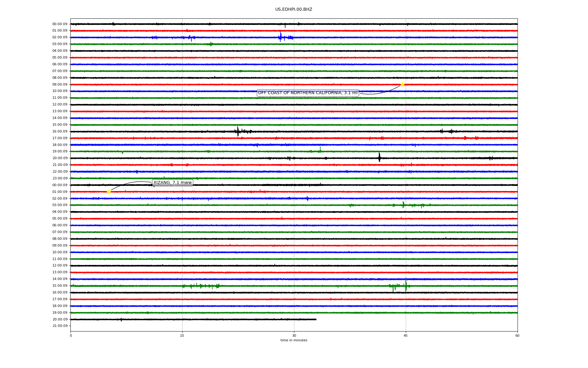The width and height of the screenshot is (588, 368).
Task: Click the 30 tick on the x-axis
Action: click(294, 335)
